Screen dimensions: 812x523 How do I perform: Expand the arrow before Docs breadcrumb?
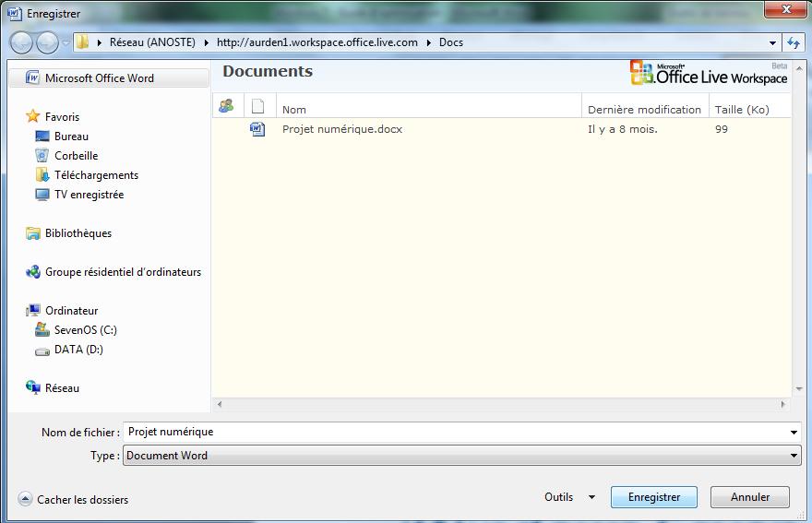pos(429,42)
